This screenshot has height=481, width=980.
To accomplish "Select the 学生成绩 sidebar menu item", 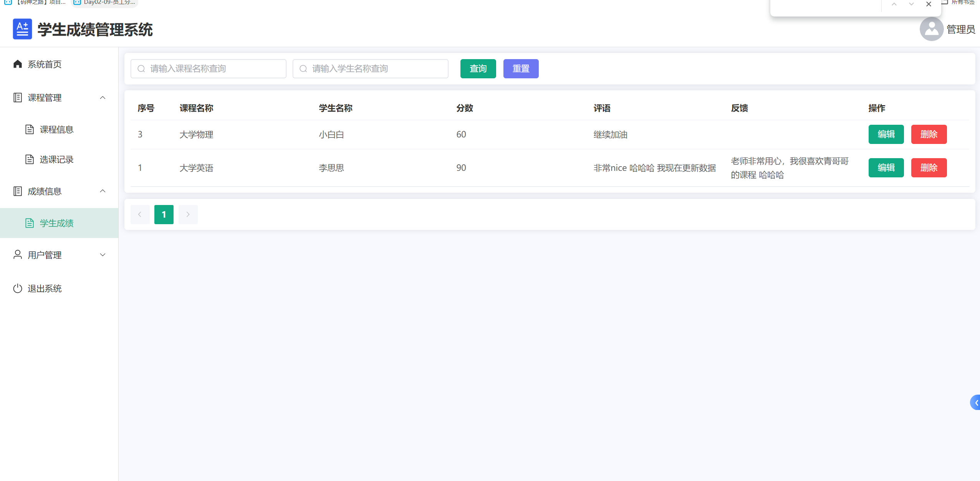I will coord(56,223).
